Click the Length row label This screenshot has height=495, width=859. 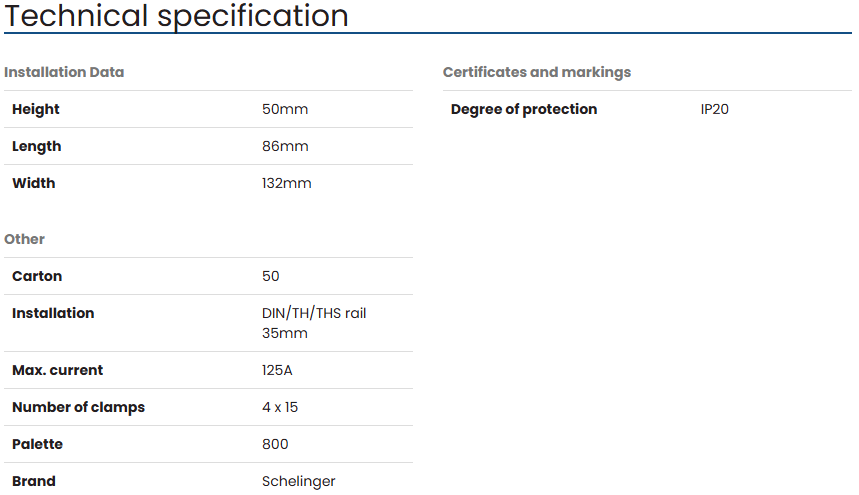click(x=37, y=147)
